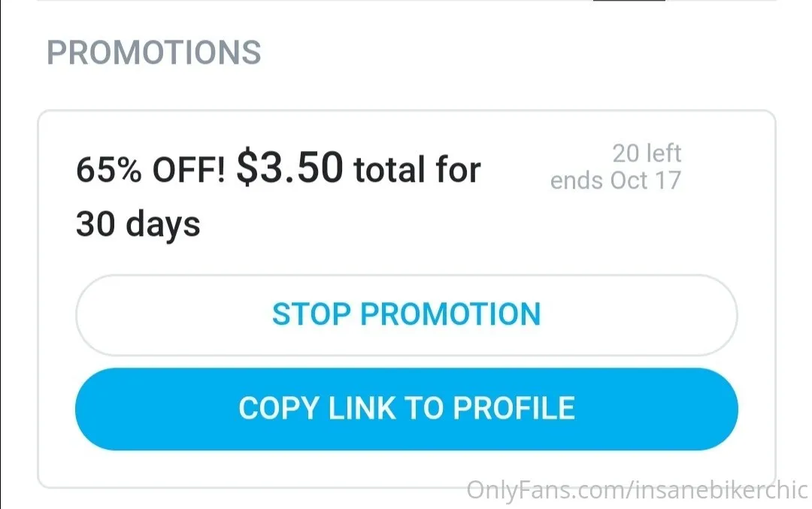Click the word COPY in the blue button
This screenshot has width=812, height=509.
pyautogui.click(x=278, y=408)
